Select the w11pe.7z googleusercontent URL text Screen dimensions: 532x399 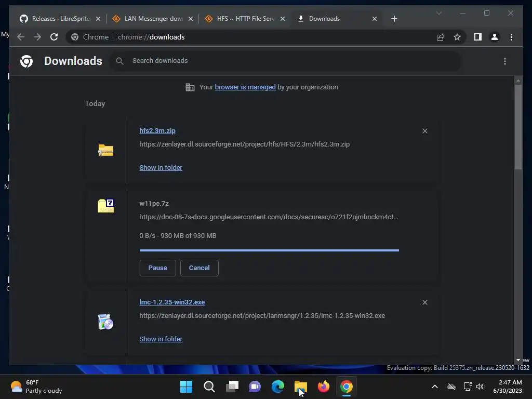click(x=269, y=217)
